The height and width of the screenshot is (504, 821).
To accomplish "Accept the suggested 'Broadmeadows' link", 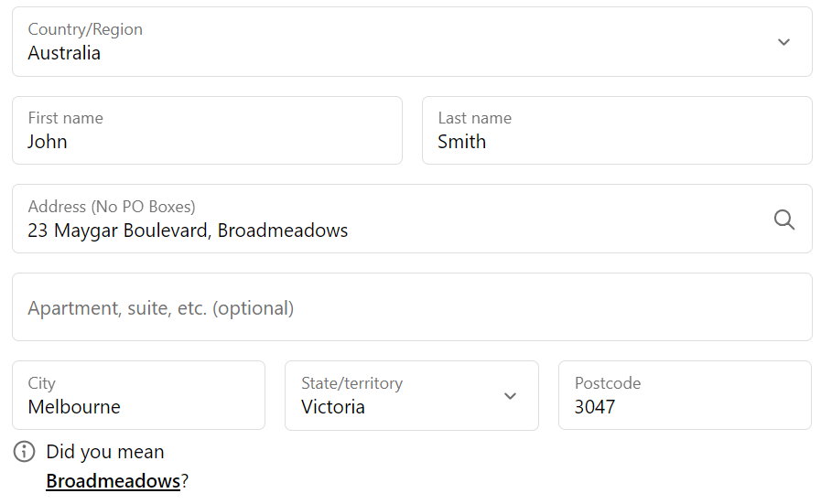I will point(113,481).
